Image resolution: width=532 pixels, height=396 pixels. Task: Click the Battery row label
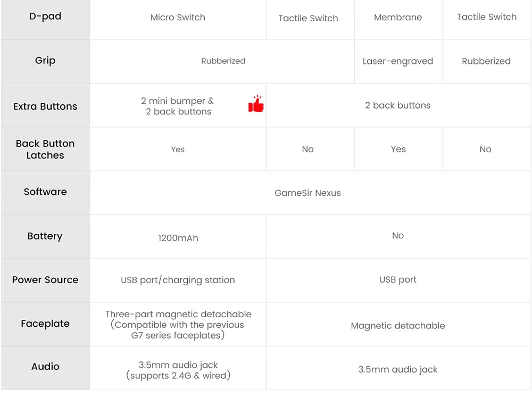pos(45,236)
